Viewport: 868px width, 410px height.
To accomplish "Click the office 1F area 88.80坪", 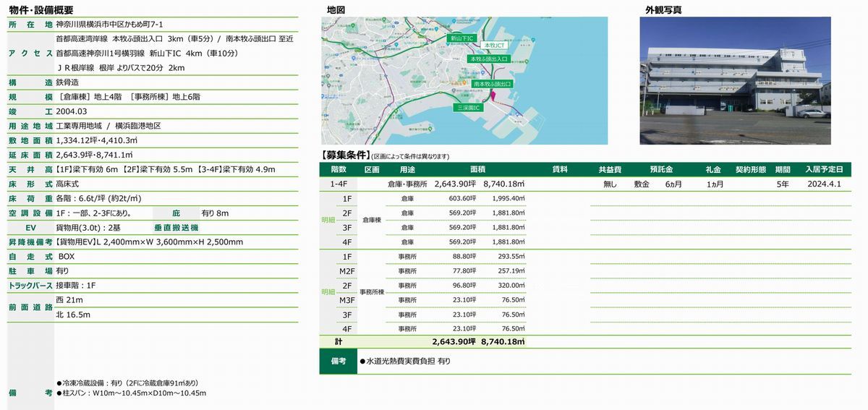I will [464, 257].
